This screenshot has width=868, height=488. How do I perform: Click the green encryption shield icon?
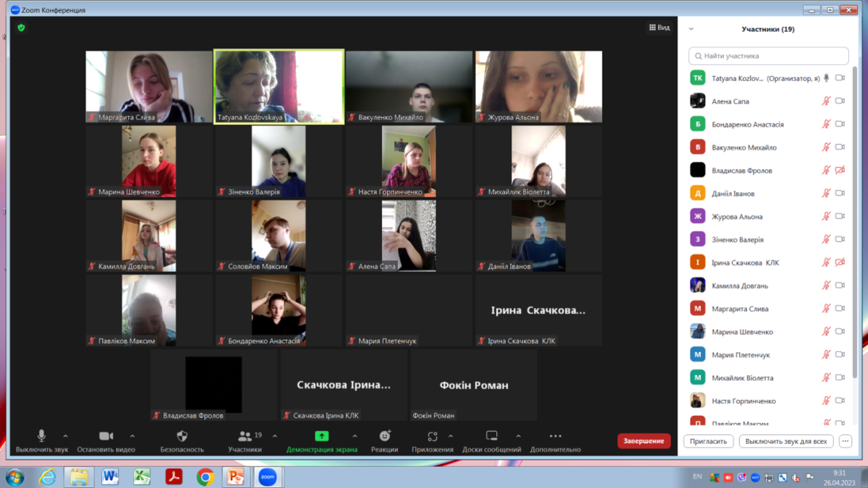pyautogui.click(x=21, y=27)
